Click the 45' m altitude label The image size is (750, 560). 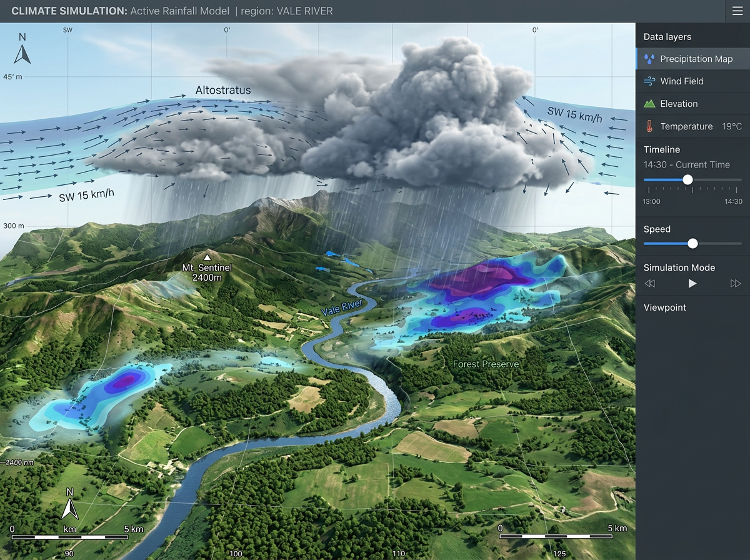12,77
